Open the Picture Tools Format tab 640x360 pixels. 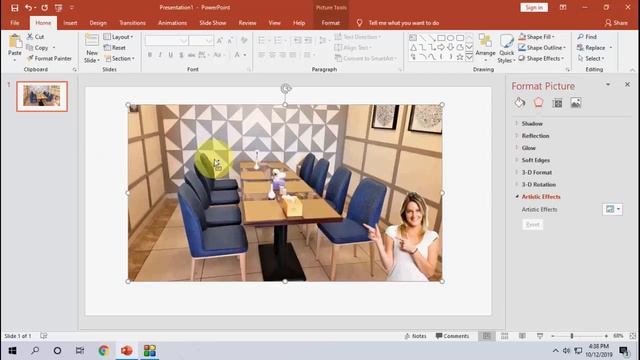[x=331, y=23]
